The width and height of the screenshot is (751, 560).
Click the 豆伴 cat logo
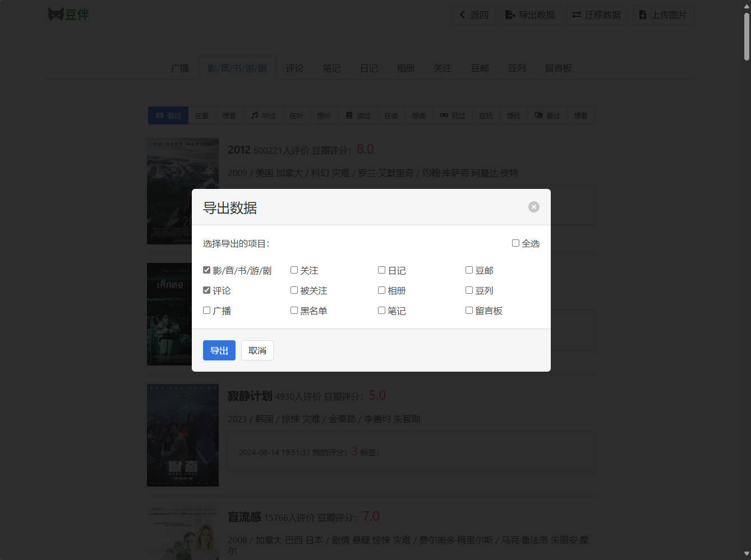click(x=56, y=15)
